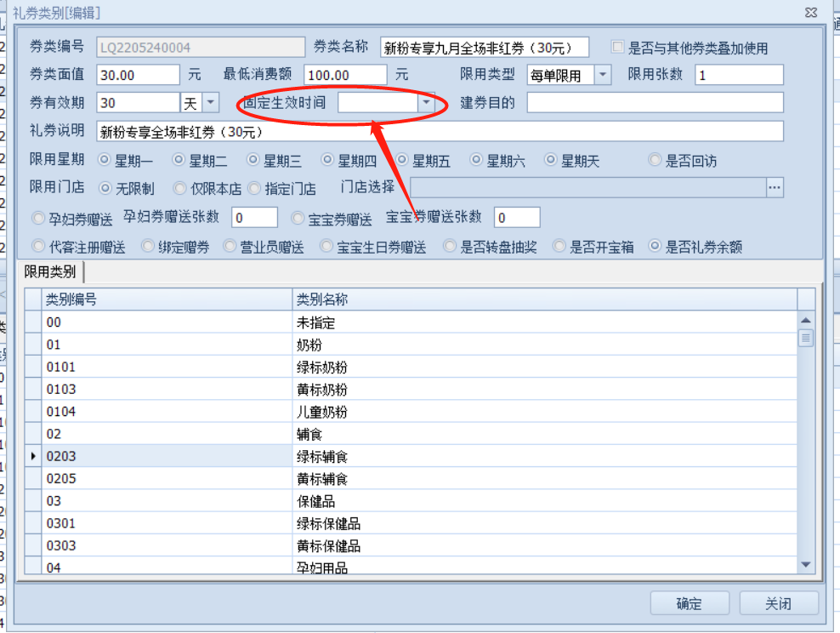Screen dimensions: 840x633
Task: Focus the 孕妇券赠送张数 field
Action: tap(254, 217)
